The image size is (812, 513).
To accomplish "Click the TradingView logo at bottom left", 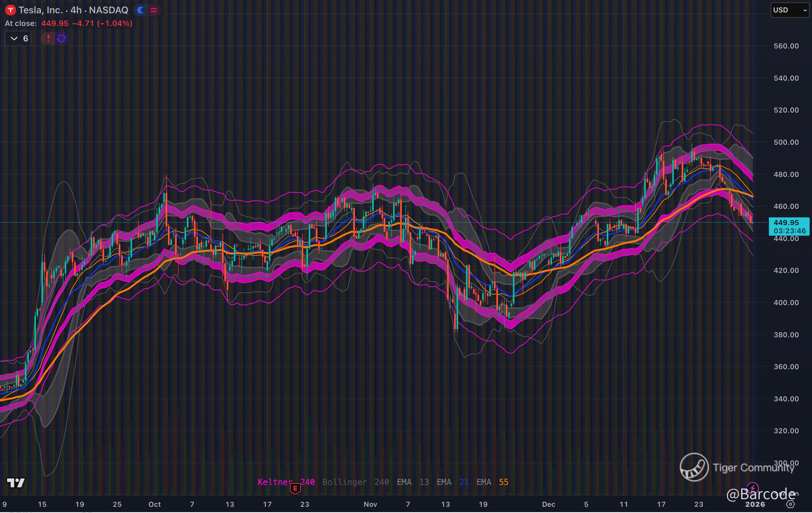I will (16, 483).
